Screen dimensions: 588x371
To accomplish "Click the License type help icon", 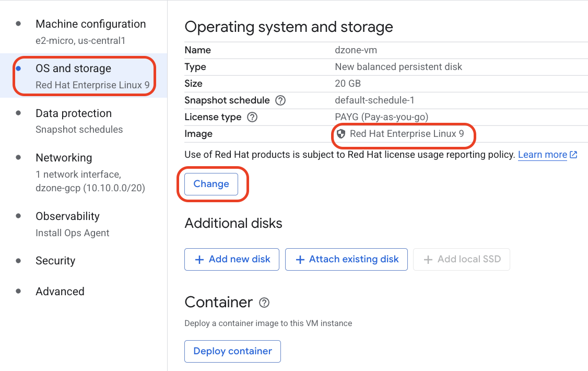I will click(x=252, y=117).
